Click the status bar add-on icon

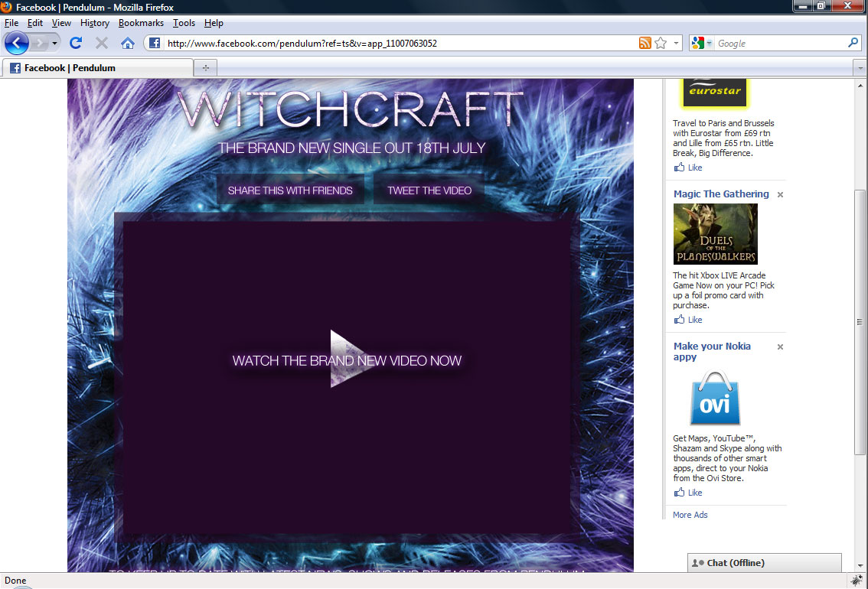[x=857, y=580]
